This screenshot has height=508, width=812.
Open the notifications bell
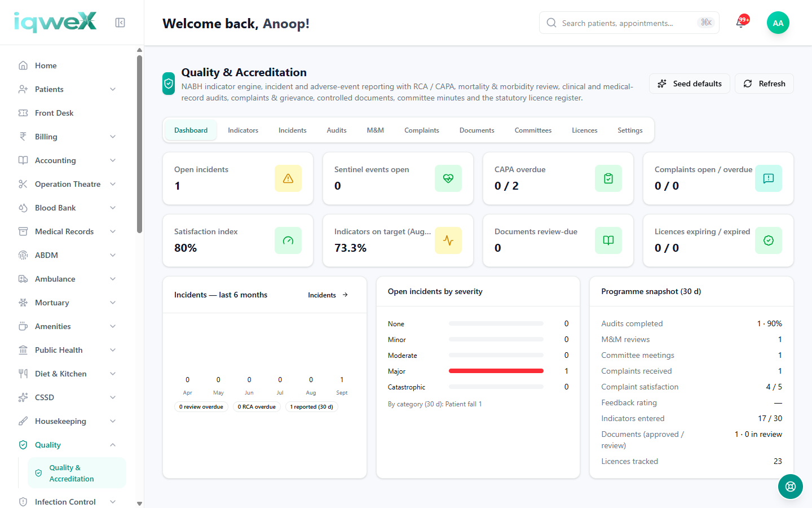point(741,23)
